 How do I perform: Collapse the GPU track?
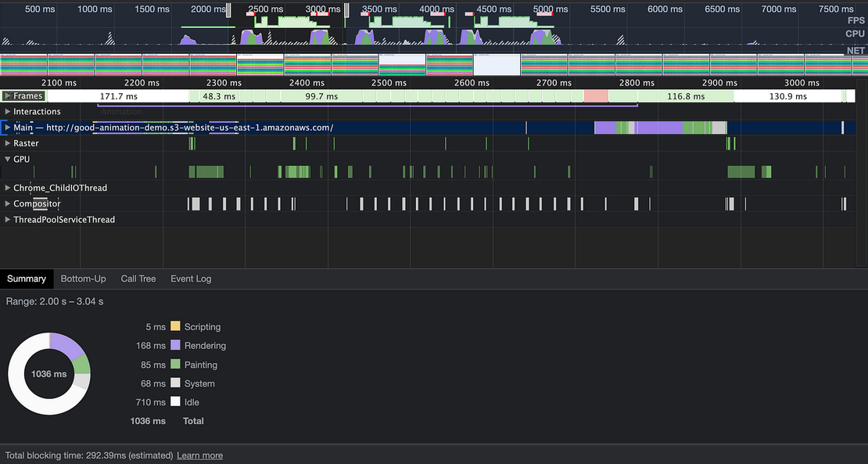coord(8,159)
